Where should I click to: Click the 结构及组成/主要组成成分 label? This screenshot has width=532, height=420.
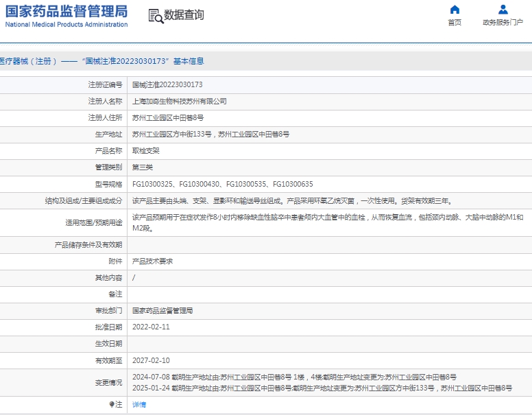click(84, 200)
